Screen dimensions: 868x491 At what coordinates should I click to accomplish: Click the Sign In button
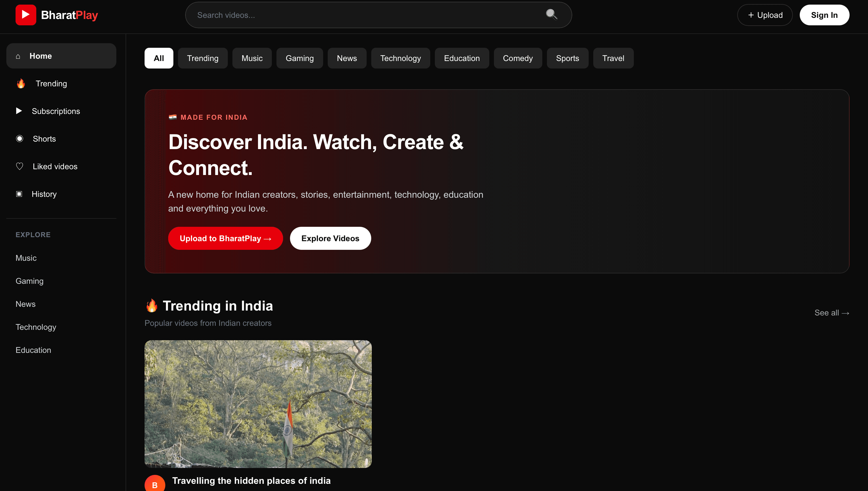824,15
